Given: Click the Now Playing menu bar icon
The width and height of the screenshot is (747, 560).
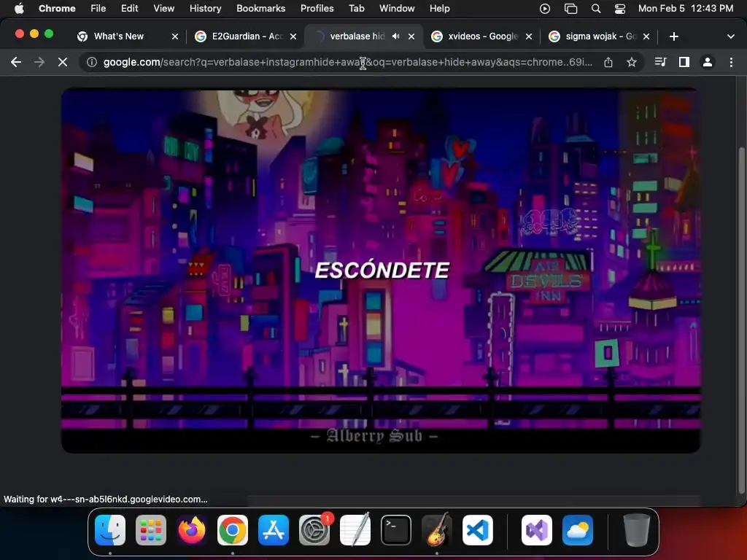Looking at the screenshot, I should [x=544, y=9].
